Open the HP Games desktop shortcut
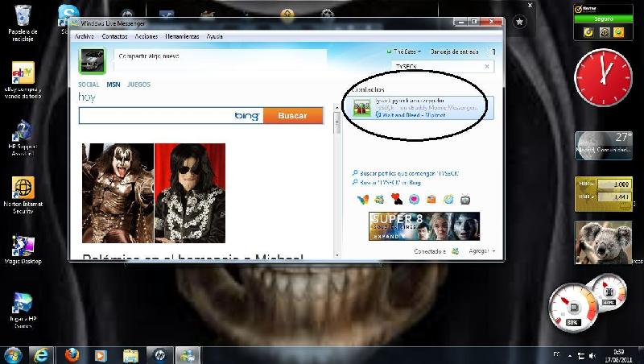This screenshot has height=364, width=644. [x=23, y=310]
